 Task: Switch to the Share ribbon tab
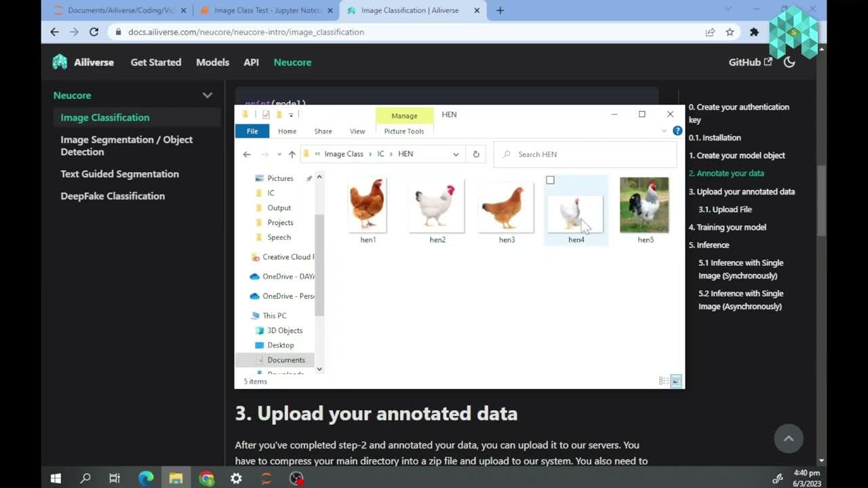point(323,131)
